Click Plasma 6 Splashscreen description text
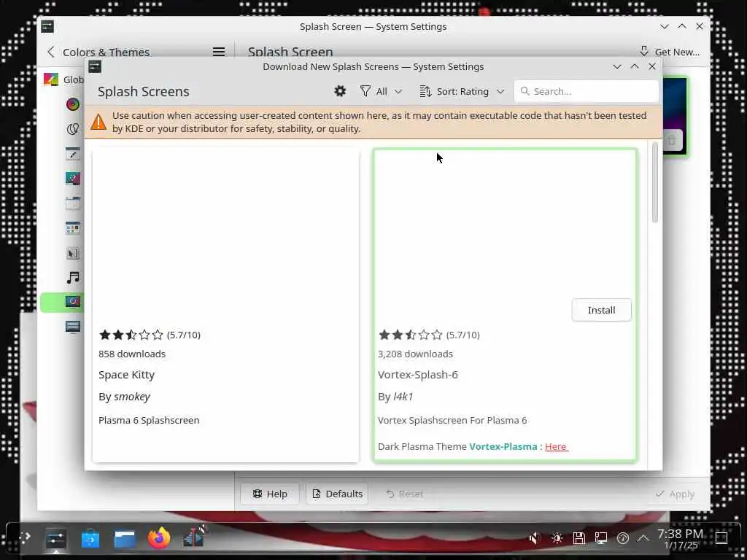This screenshot has width=747, height=560. click(x=149, y=421)
